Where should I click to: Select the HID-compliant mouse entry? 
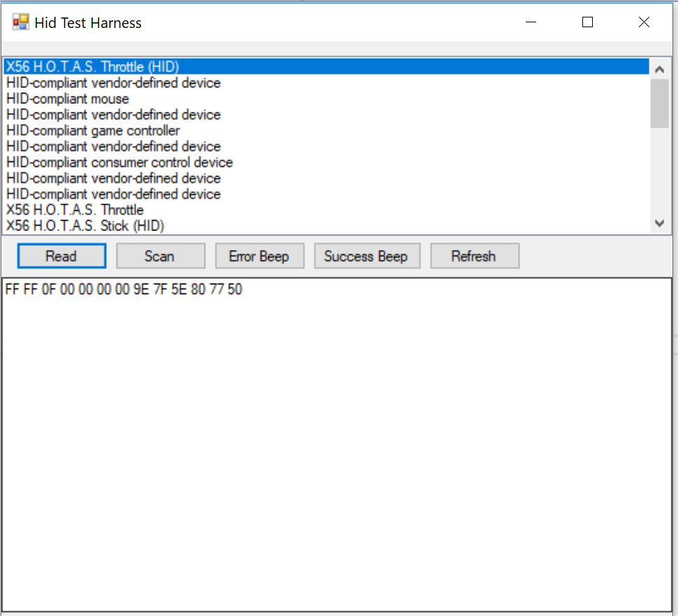(327, 98)
